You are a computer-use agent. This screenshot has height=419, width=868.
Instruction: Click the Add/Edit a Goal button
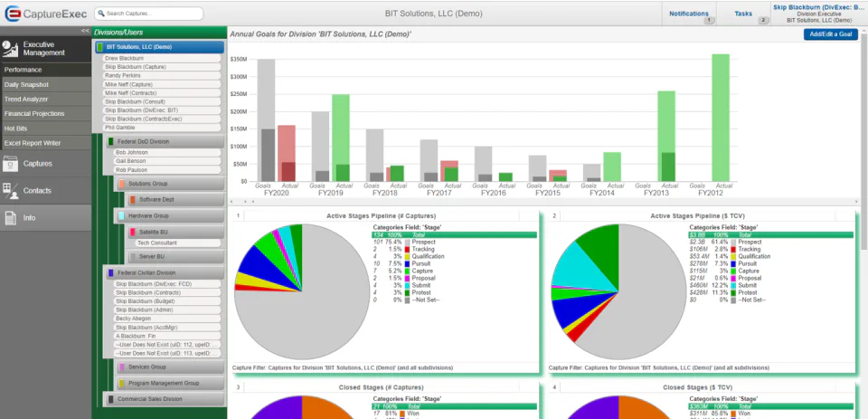(830, 34)
